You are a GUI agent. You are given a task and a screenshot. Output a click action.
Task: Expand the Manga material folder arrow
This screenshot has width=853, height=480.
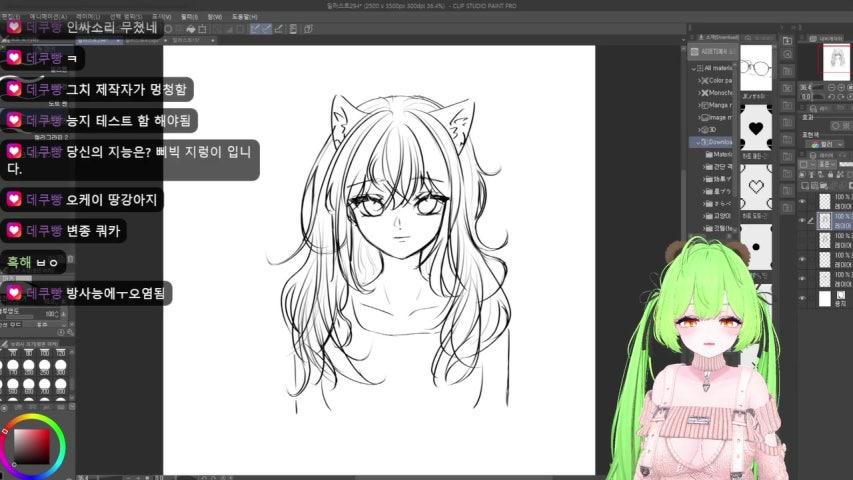click(x=700, y=105)
